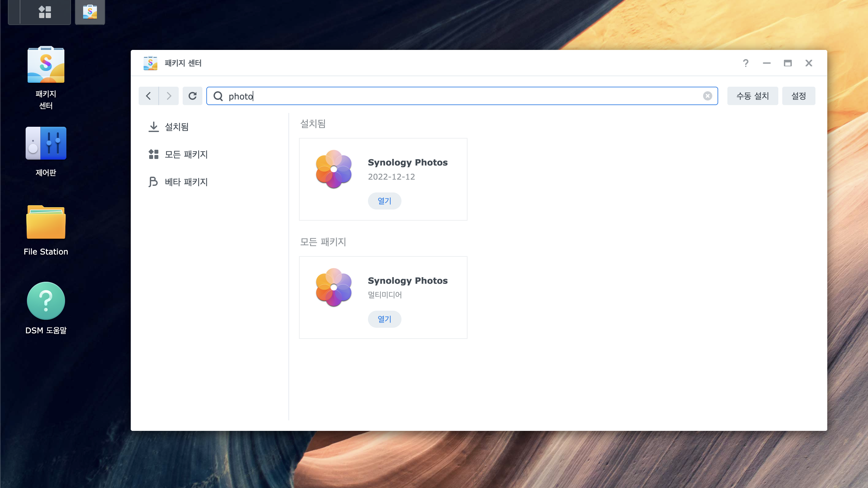Click 열기 under 모든 패키지 Synology Photos
The height and width of the screenshot is (488, 868).
click(384, 319)
